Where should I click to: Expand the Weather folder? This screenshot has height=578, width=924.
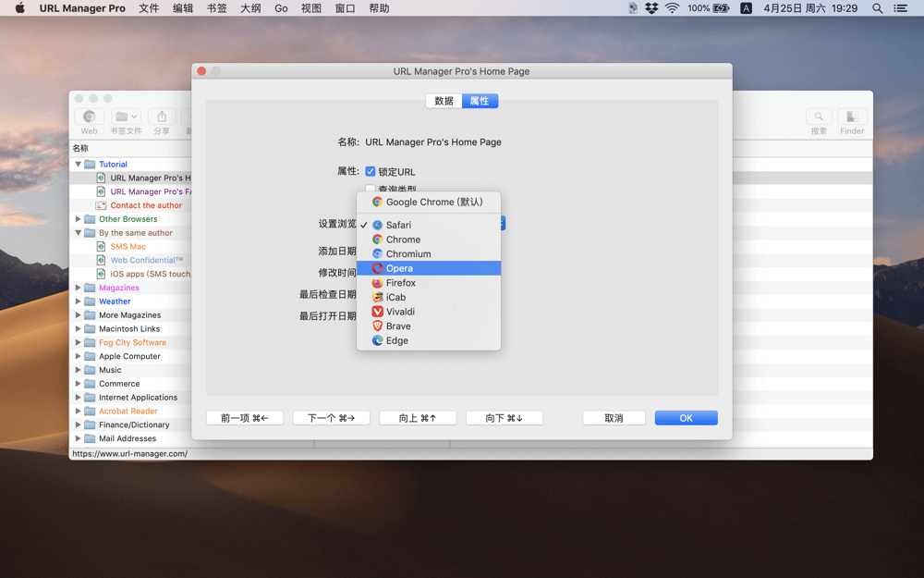pos(78,301)
